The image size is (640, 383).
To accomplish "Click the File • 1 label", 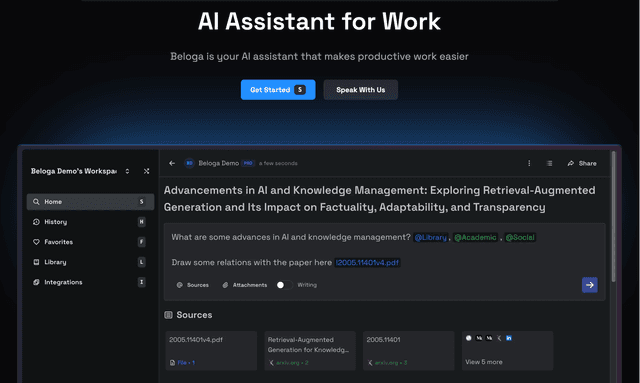I will click(x=186, y=363).
